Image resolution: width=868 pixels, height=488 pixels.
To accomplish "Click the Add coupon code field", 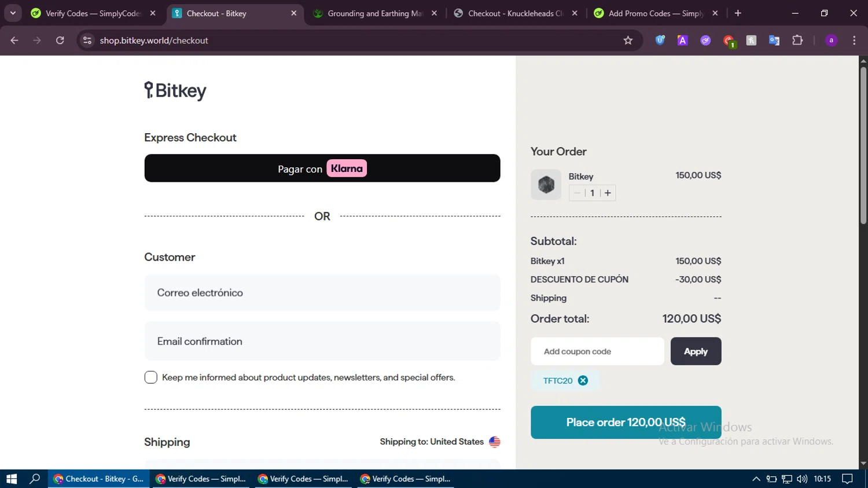I will 597,351.
